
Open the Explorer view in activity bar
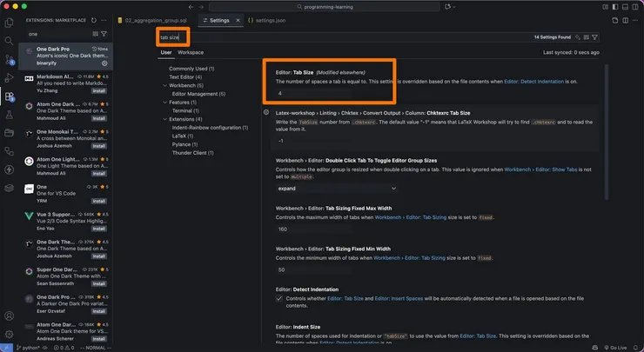(x=9, y=23)
